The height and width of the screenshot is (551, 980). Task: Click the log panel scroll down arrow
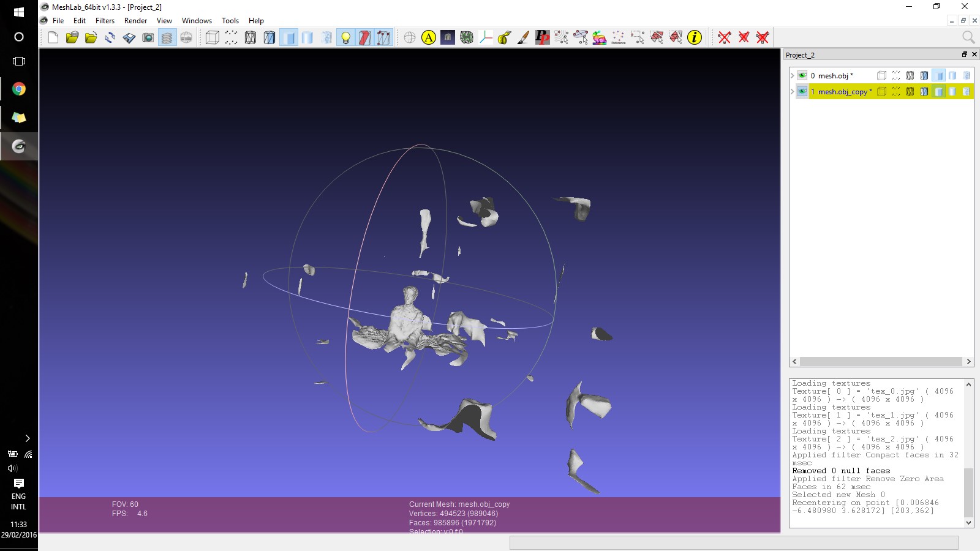(x=968, y=522)
